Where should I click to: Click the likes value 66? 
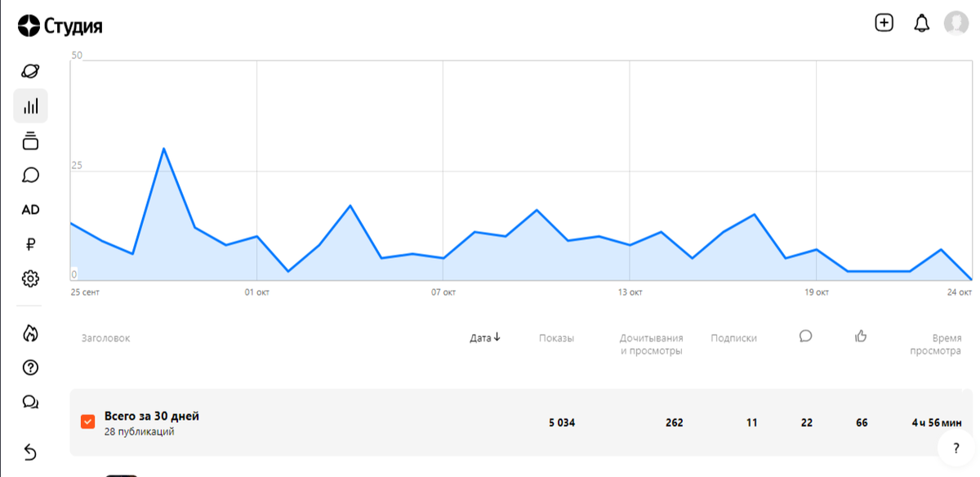click(x=862, y=423)
